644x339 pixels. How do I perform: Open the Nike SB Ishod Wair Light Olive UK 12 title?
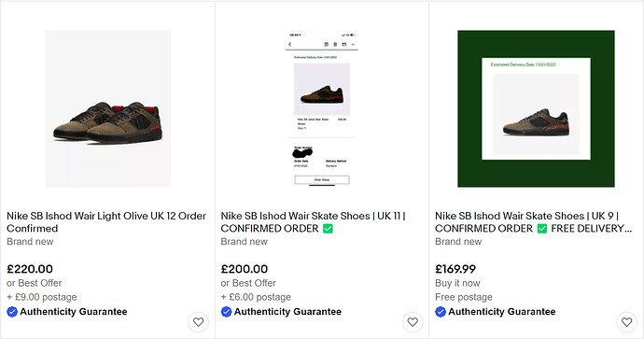click(106, 222)
